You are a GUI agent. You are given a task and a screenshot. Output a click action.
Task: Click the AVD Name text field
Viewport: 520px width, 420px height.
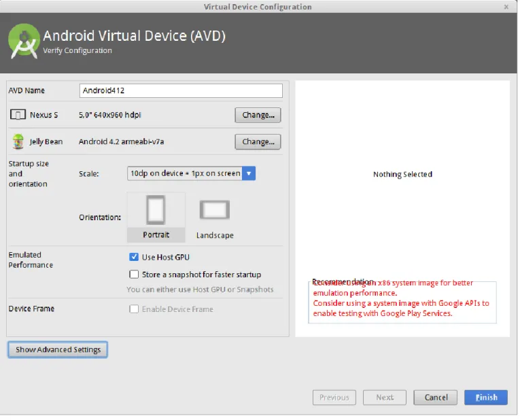click(x=181, y=90)
